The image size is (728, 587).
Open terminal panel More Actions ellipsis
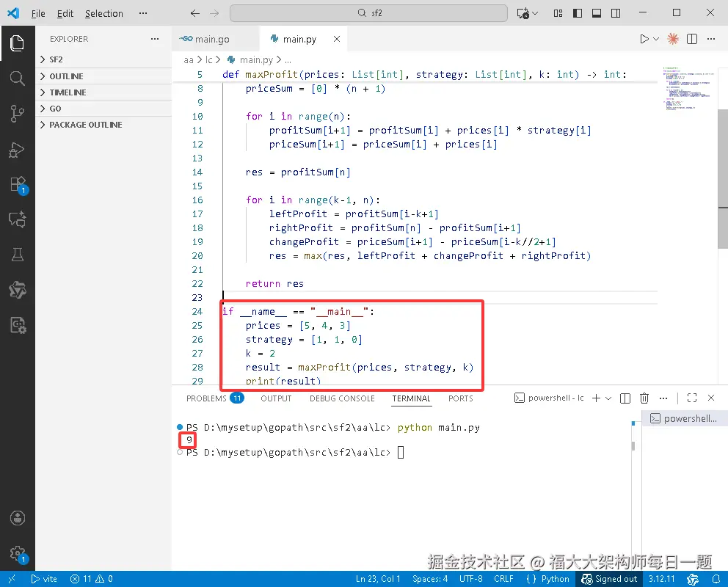(x=663, y=398)
